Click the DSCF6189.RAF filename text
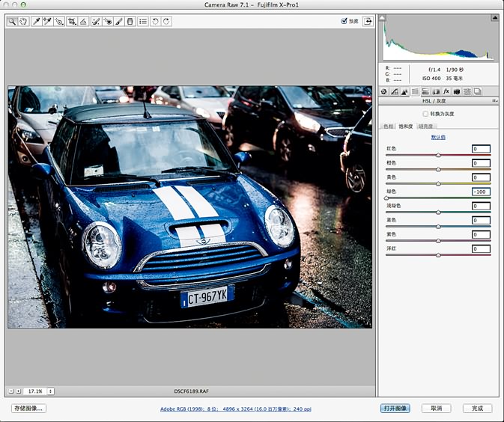Screen dimensions: 504x422 tap(191, 391)
